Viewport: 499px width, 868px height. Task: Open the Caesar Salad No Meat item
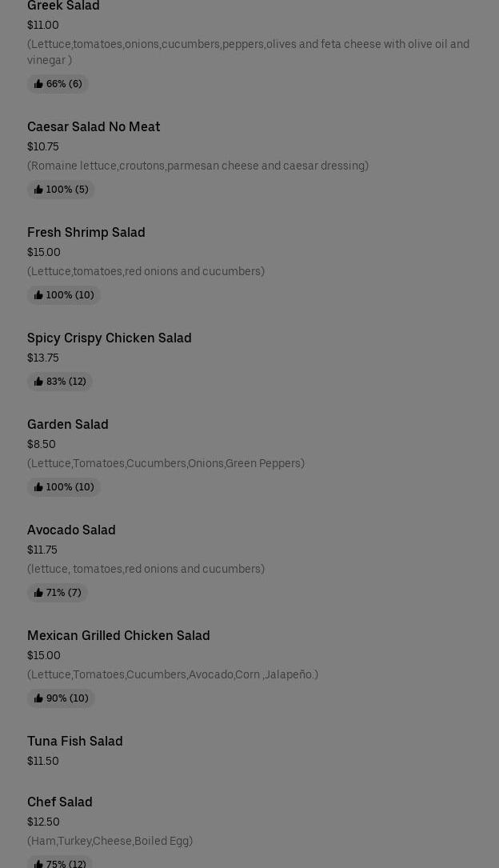[x=94, y=127]
